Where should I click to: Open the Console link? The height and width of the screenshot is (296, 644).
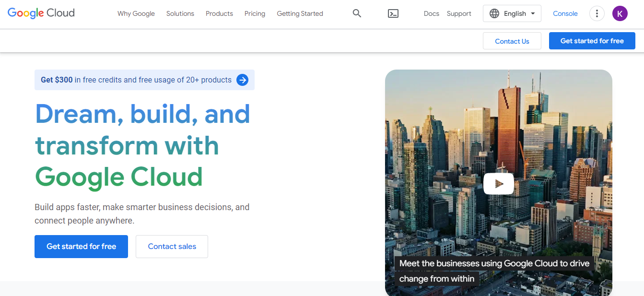(565, 13)
